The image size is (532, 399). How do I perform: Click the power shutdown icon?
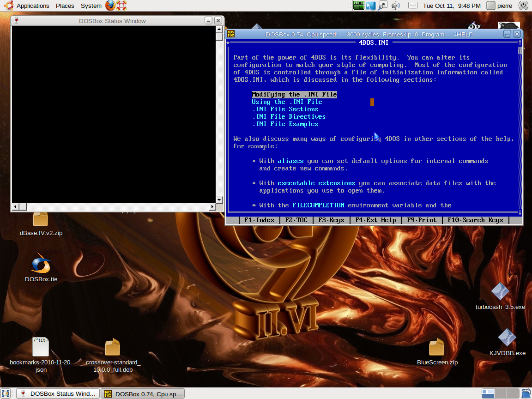pyautogui.click(x=523, y=6)
